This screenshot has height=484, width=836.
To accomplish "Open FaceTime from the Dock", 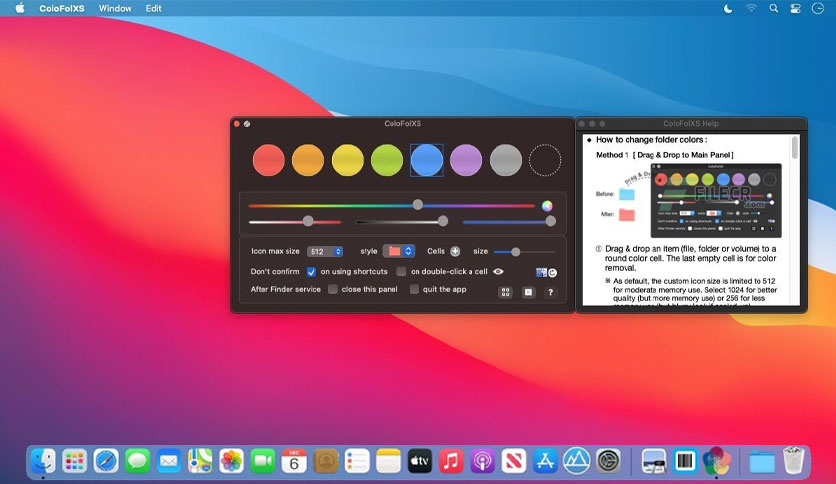I will pos(263,461).
